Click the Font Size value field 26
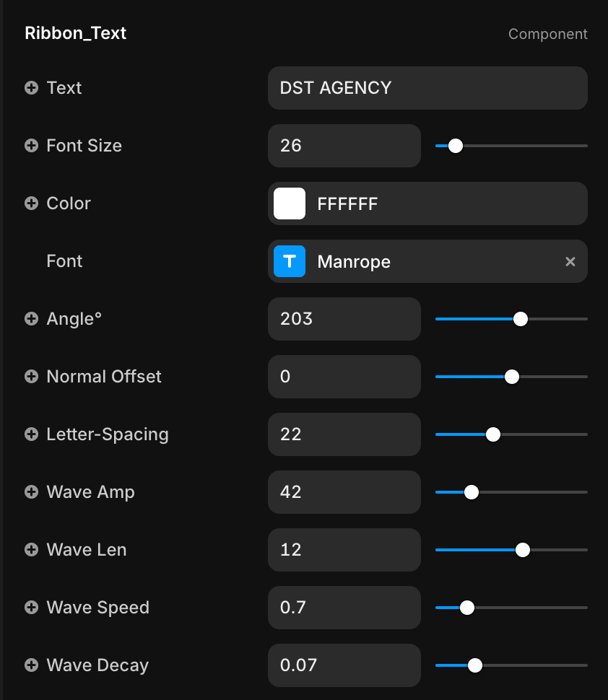The height and width of the screenshot is (700, 608). pyautogui.click(x=344, y=146)
